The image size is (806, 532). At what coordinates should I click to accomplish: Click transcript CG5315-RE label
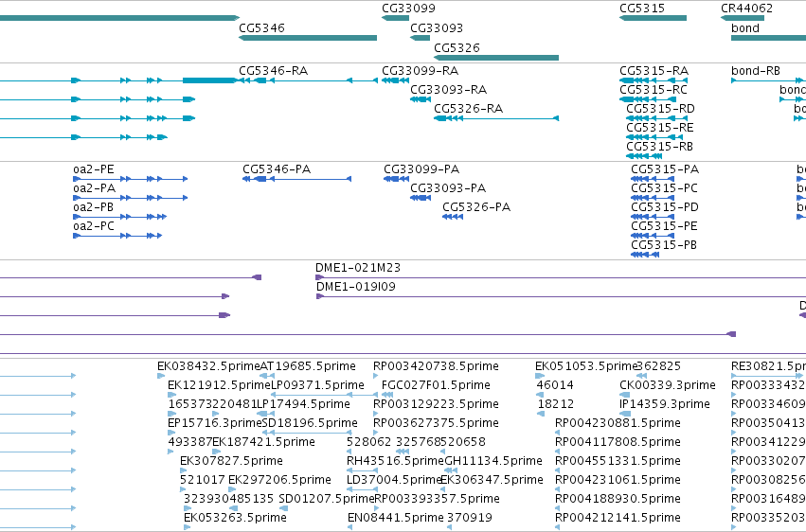(x=659, y=128)
